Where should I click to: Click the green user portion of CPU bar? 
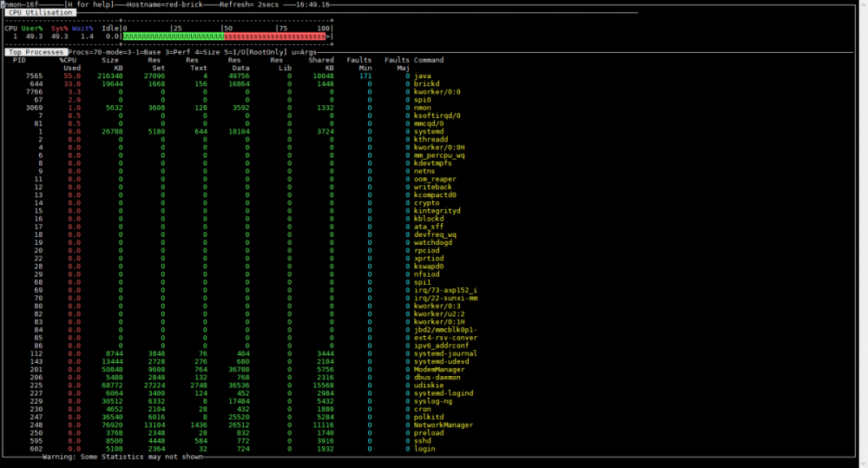coord(173,36)
